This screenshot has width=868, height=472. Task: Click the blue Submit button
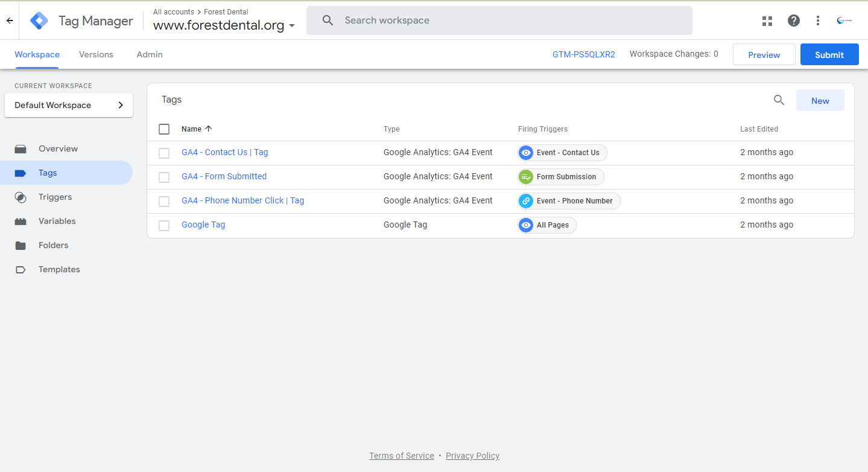[x=829, y=54]
